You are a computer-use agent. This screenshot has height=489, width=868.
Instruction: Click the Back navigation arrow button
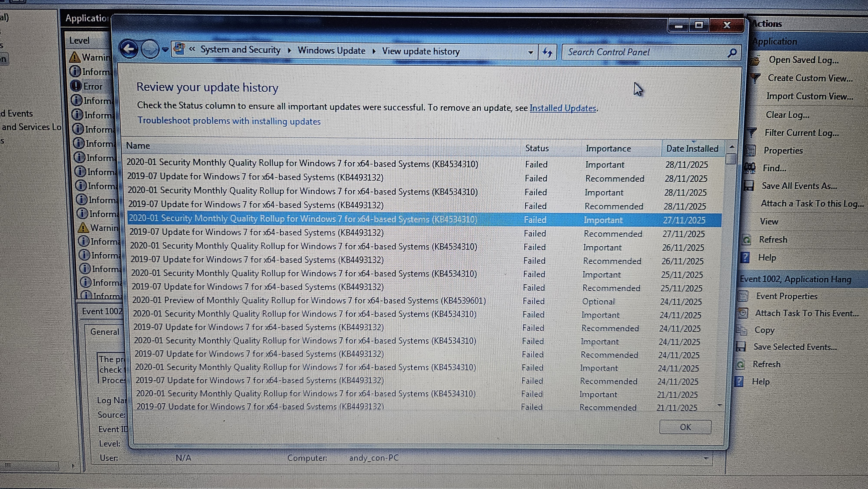(x=129, y=49)
